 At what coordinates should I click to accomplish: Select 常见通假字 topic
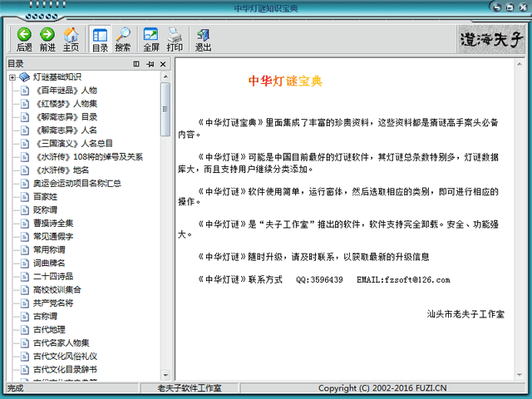click(53, 236)
